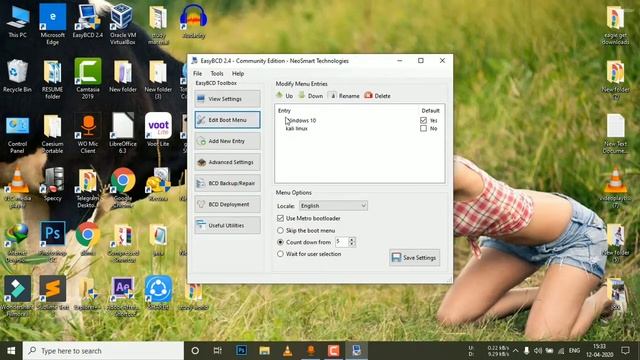Image resolution: width=640 pixels, height=360 pixels.
Task: Show hidden system tray icons
Action: [516, 351]
